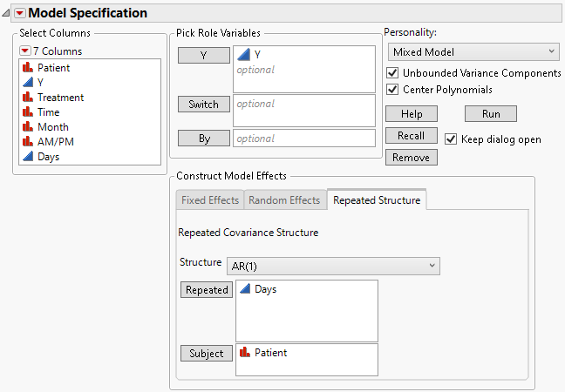
Task: Click the continuous icon beside Y column
Action: pos(28,83)
